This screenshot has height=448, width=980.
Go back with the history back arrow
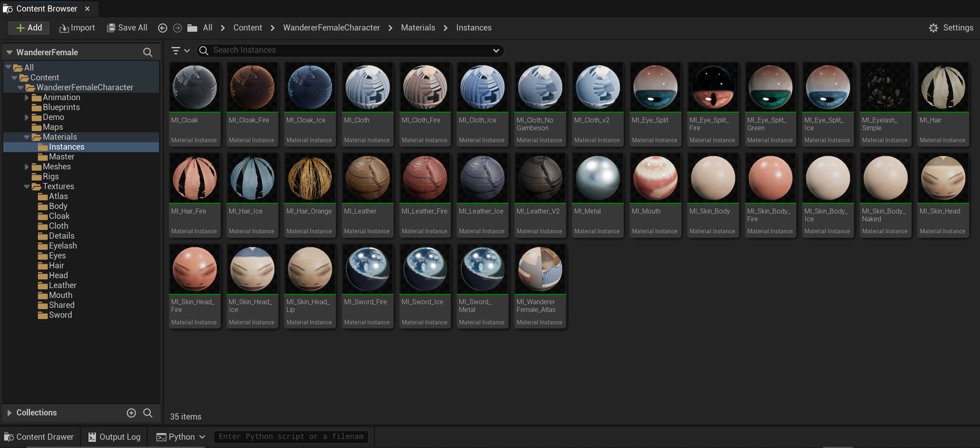(162, 28)
